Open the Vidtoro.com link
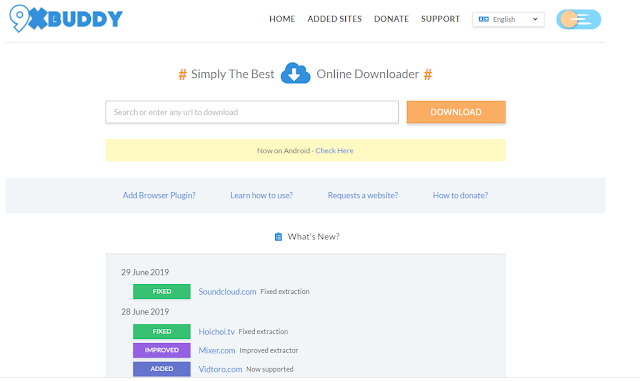The image size is (640, 381). click(x=220, y=369)
